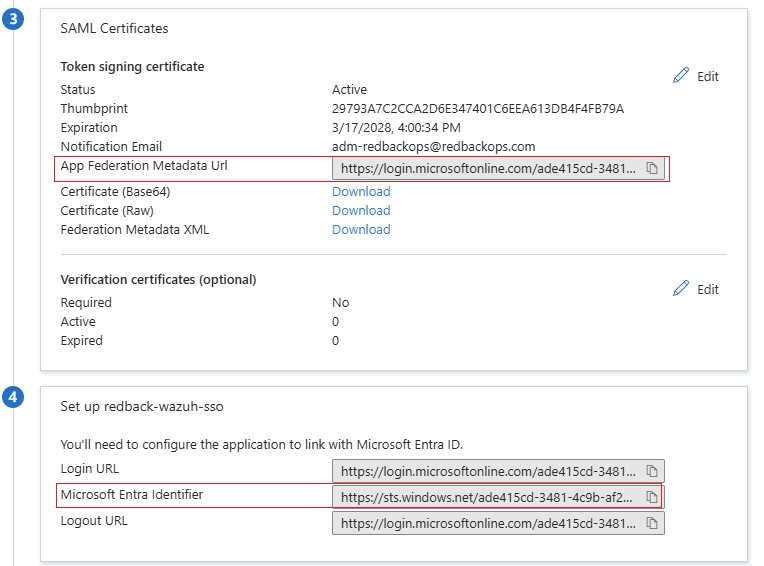Click the Verification certificates (optional) heading
Image resolution: width=764 pixels, height=566 pixels.
[158, 280]
